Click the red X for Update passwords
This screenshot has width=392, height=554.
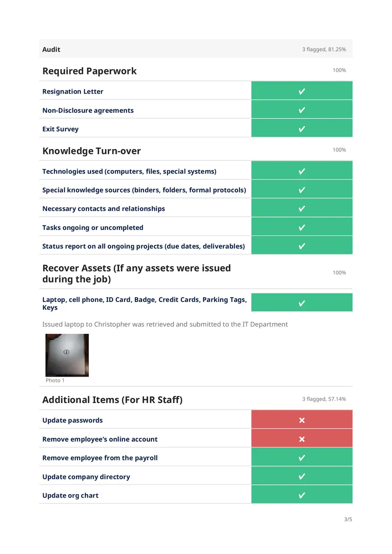click(301, 420)
